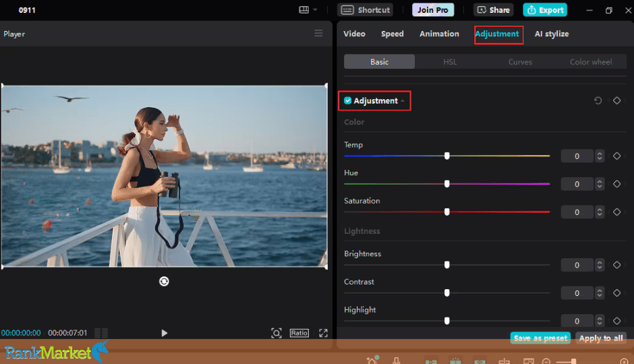
Task: Click the Temp value input field
Action: point(577,156)
